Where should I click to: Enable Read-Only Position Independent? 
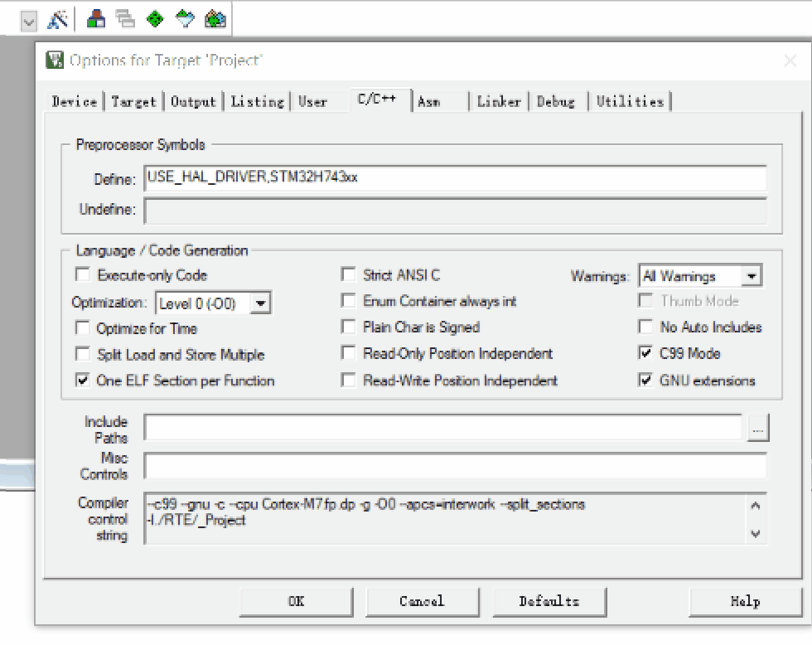[349, 353]
